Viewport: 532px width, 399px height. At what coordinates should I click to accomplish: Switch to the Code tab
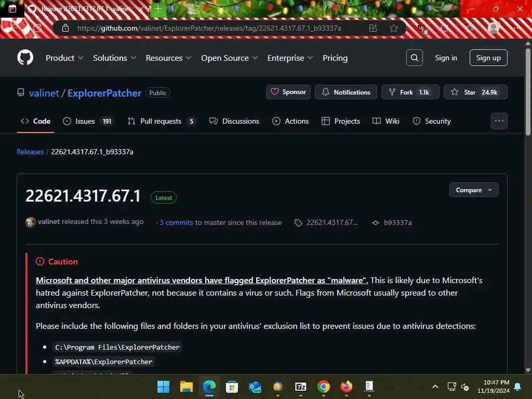(x=36, y=121)
